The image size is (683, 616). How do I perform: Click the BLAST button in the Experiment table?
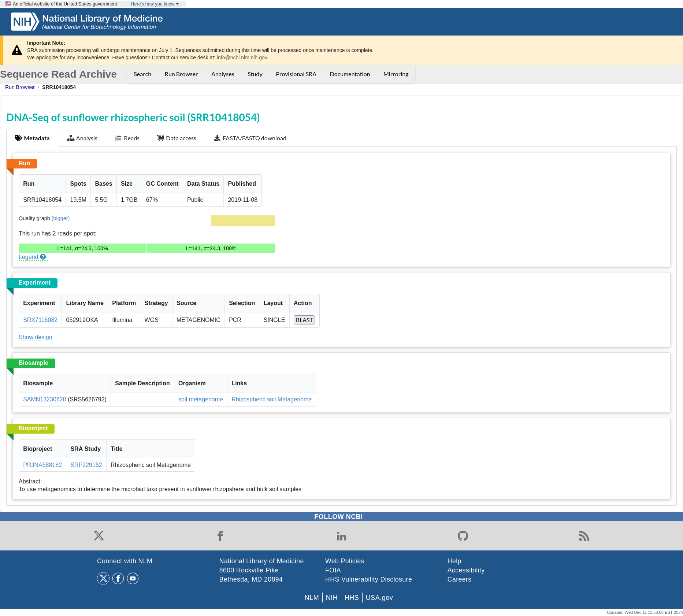[304, 320]
